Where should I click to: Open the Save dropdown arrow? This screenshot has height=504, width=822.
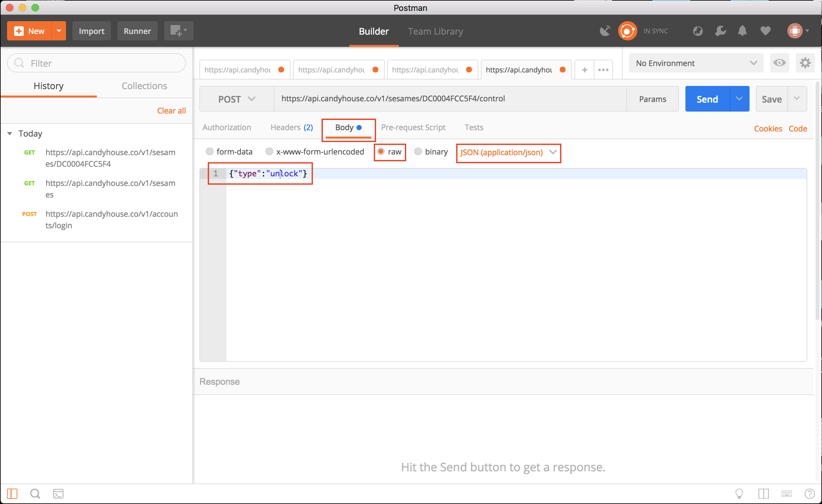(x=797, y=99)
